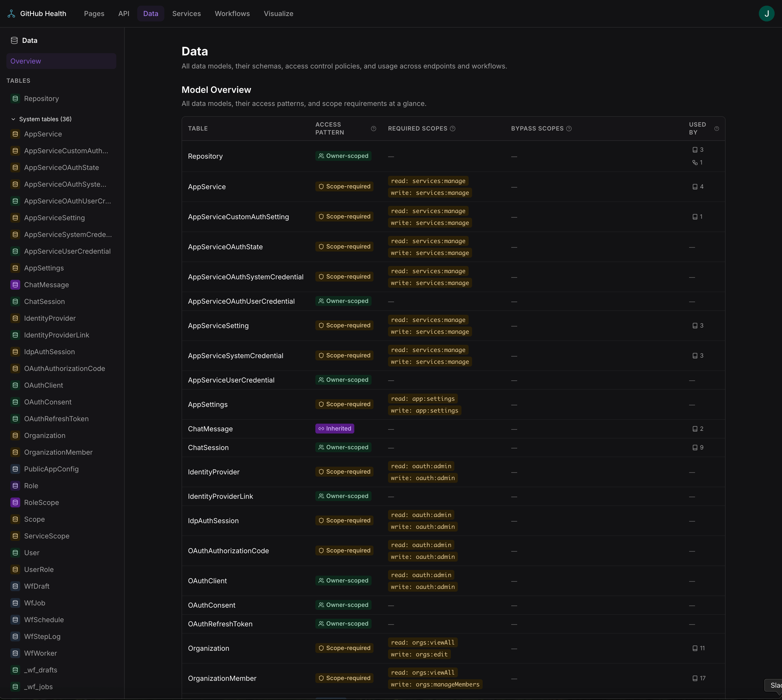This screenshot has height=700, width=782.
Task: Open OrganizationMember in the sidebar
Action: (61, 452)
